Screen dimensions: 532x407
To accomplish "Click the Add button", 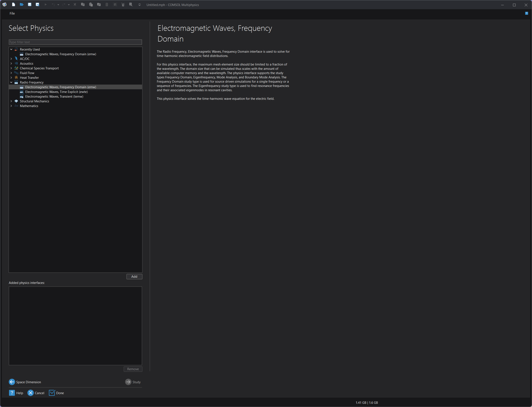I will pyautogui.click(x=134, y=276).
